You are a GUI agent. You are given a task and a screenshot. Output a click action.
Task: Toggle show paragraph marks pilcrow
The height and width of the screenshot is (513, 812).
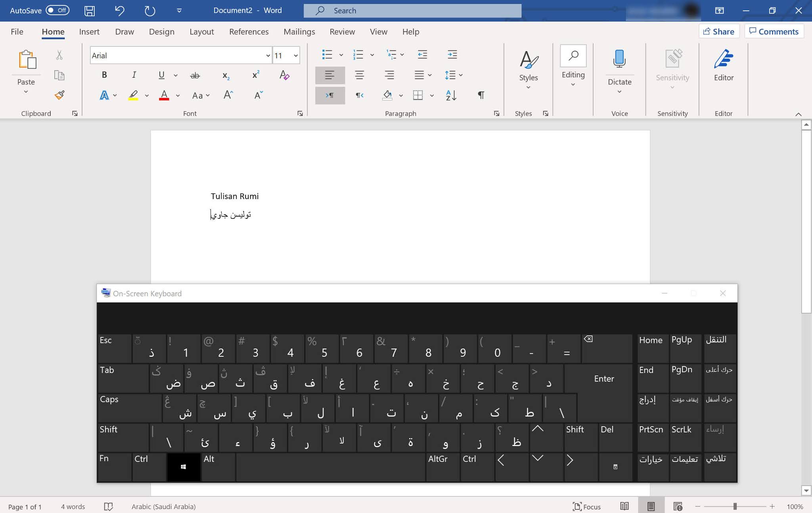pyautogui.click(x=481, y=95)
